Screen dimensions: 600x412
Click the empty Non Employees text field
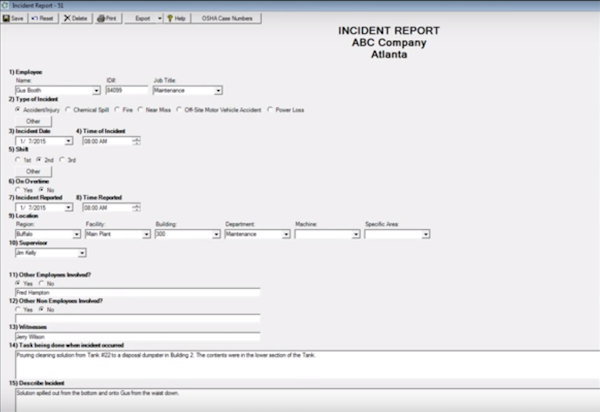click(138, 318)
